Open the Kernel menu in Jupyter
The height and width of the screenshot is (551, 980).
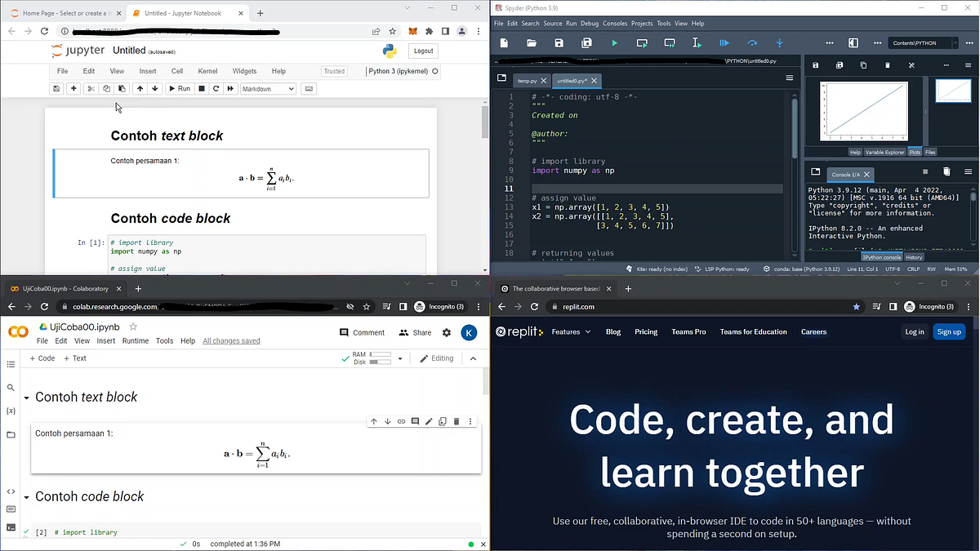pos(207,71)
